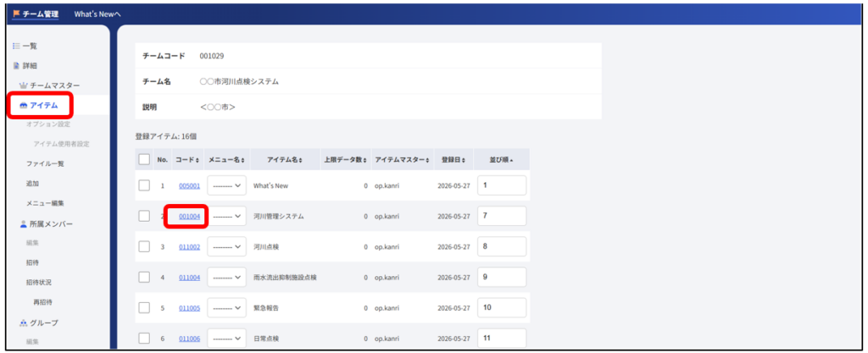Viewport: 868px width, 353px height.
Task: Sort by 上限データ数 column header
Action: pos(346,160)
